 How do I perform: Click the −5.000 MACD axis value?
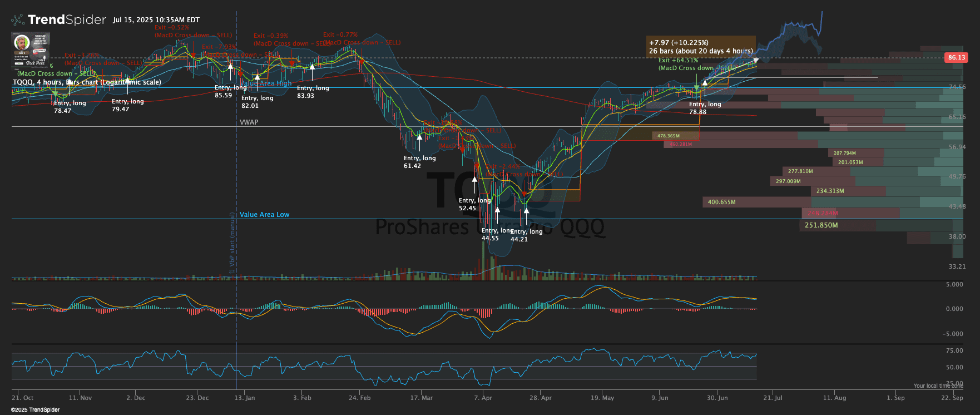point(953,334)
